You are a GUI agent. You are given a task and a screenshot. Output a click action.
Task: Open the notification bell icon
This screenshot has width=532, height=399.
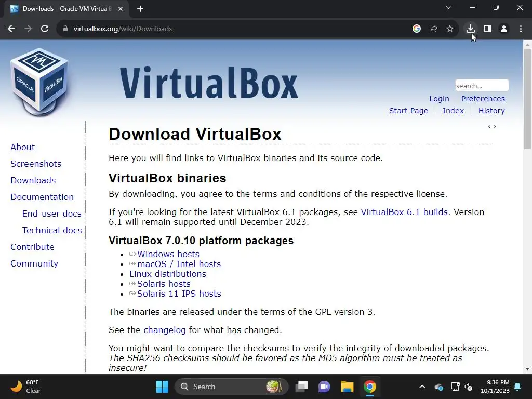(x=517, y=387)
